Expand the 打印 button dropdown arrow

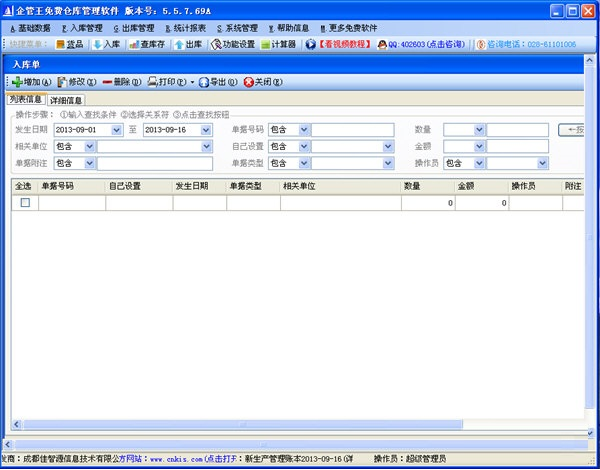192,82
